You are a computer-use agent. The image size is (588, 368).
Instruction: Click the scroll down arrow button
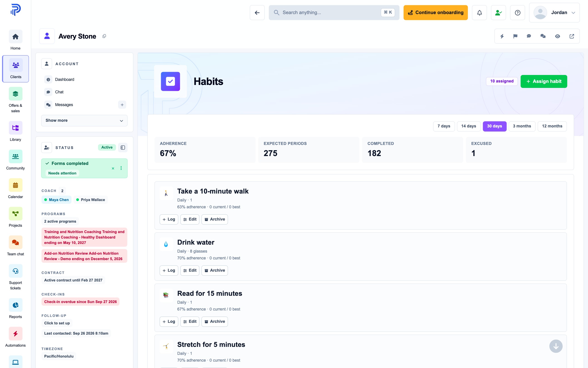(556, 346)
